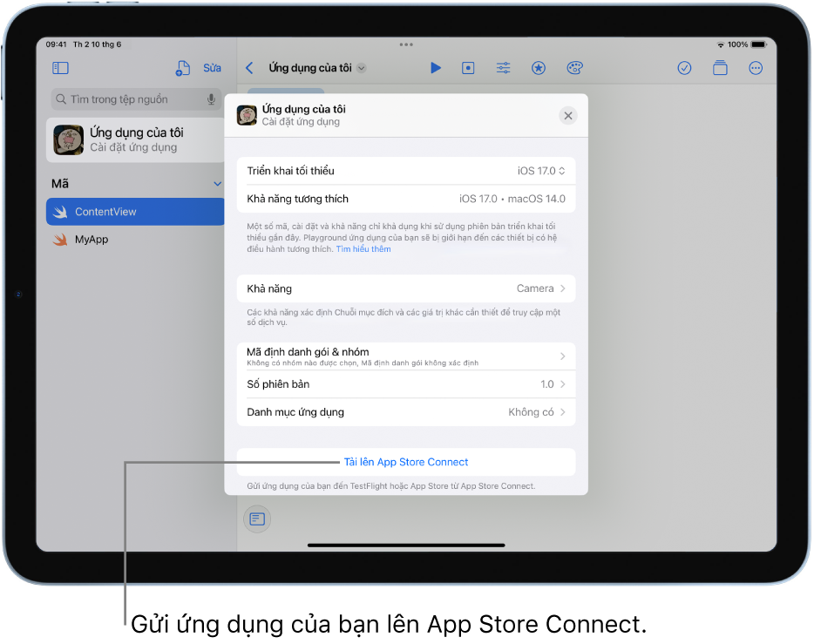Click the Khả năng tương thích row

pos(406,199)
